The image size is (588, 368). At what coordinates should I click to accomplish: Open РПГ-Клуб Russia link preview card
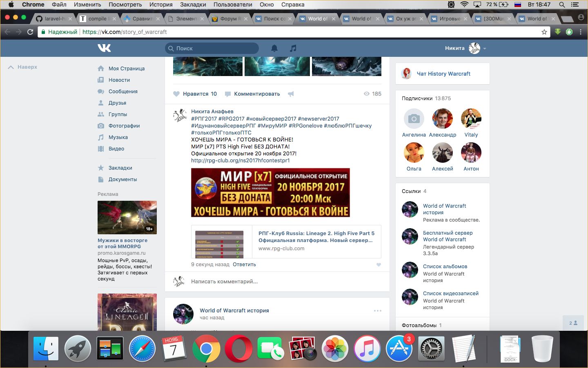pyautogui.click(x=286, y=241)
